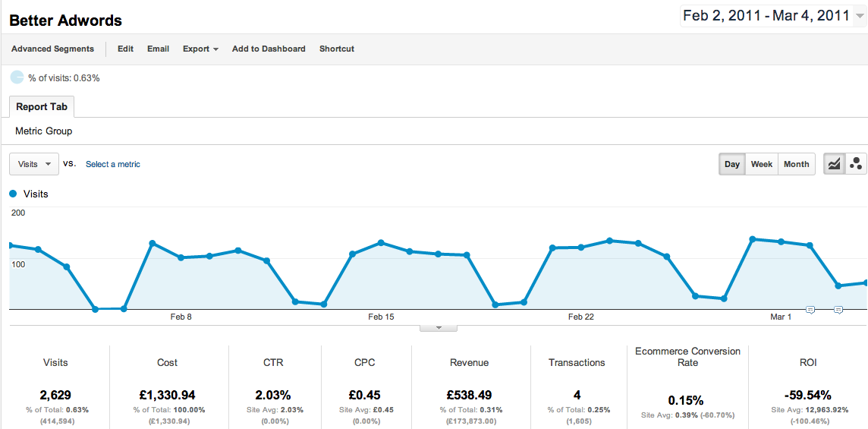Click the Shortcut toolbar option
868x429 pixels.
pos(337,49)
